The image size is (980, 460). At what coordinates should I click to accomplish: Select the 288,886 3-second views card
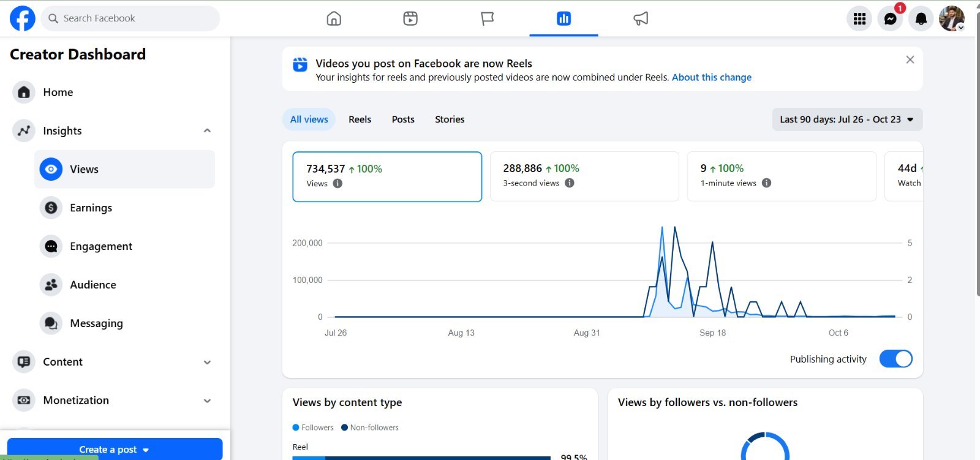tap(584, 176)
